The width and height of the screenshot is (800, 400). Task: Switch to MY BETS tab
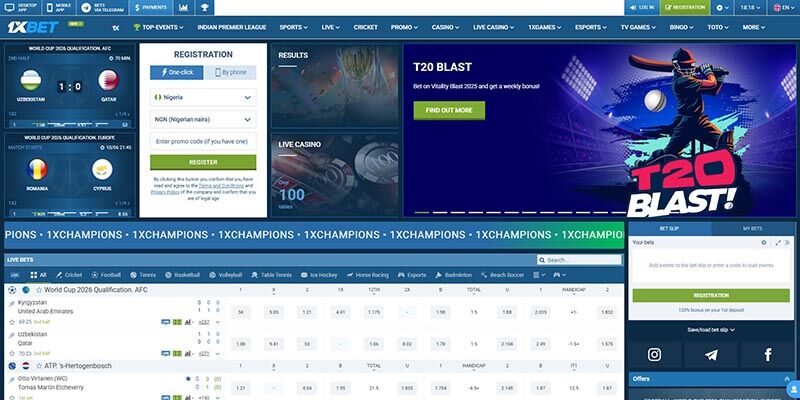pyautogui.click(x=753, y=229)
